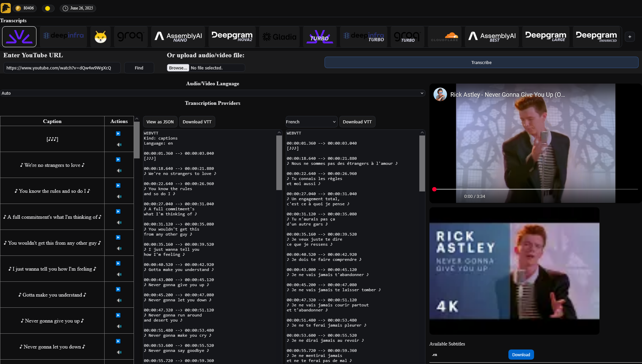Click the Find button
Screen dimensions: 642x364
[139, 68]
